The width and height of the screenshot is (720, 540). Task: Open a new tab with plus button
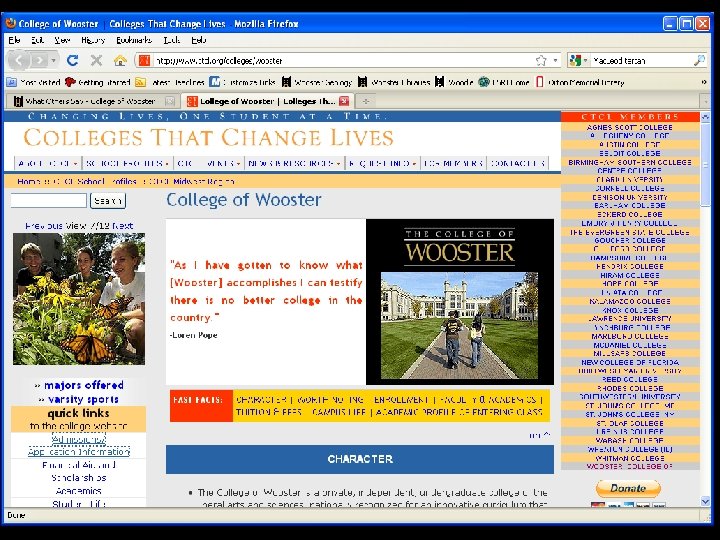pos(366,101)
